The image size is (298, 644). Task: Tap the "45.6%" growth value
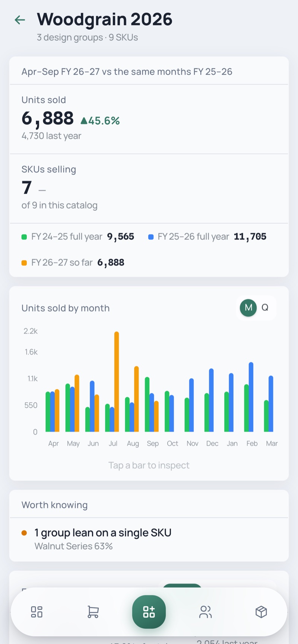click(104, 121)
